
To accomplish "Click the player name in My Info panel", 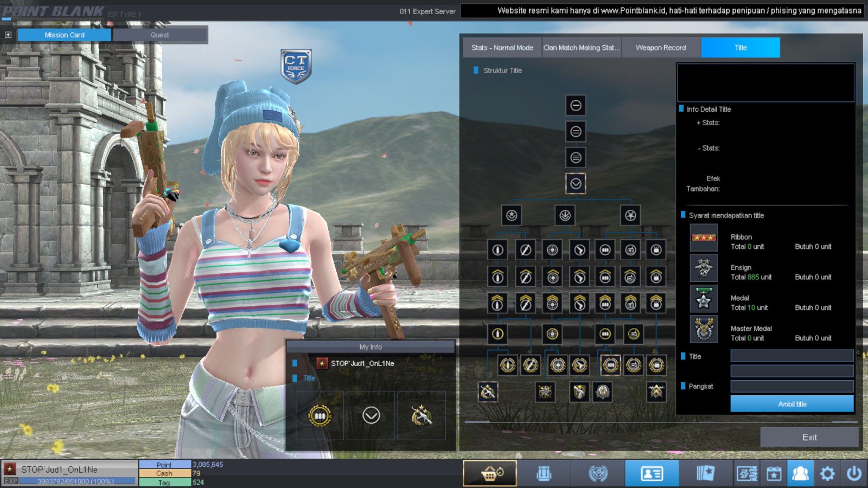I will [362, 363].
